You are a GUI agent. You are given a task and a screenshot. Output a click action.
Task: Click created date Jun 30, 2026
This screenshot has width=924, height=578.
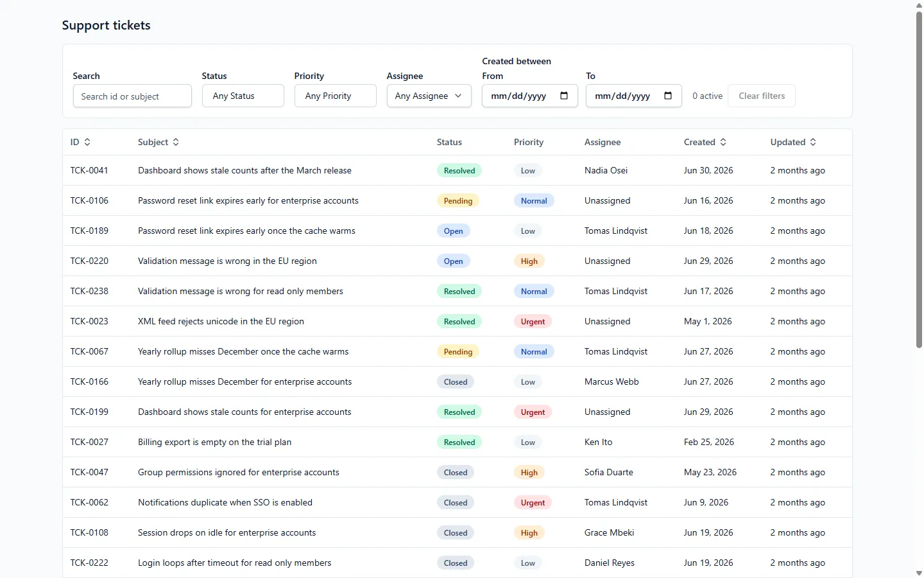(708, 170)
